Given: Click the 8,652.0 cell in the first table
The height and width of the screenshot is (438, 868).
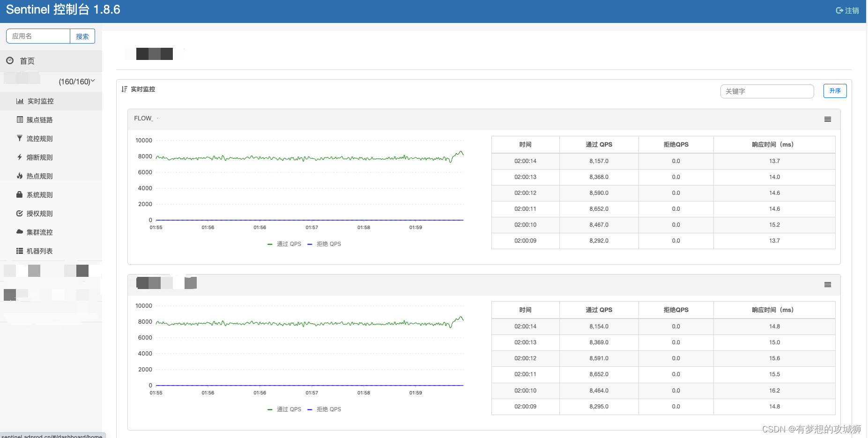Looking at the screenshot, I should [x=599, y=209].
